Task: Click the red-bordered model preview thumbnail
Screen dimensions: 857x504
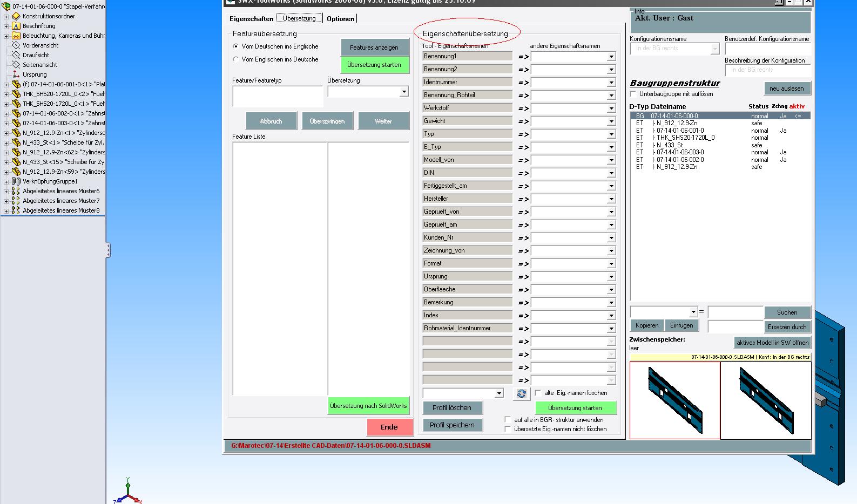Action: coord(675,400)
